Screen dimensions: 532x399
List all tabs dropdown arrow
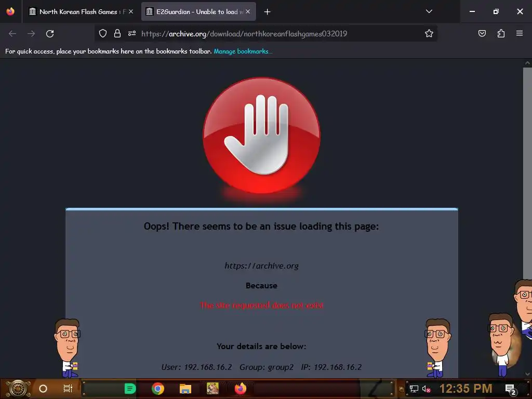[x=429, y=11]
